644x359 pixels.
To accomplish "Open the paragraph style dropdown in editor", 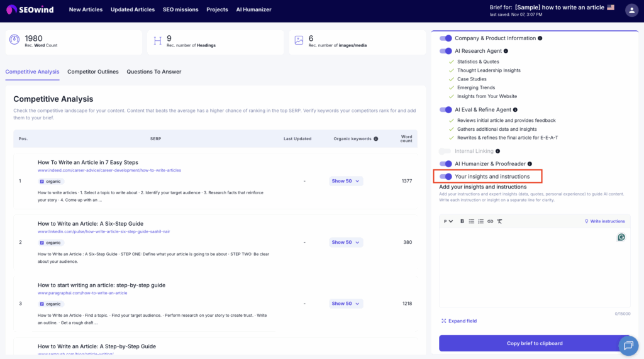I will (x=448, y=221).
